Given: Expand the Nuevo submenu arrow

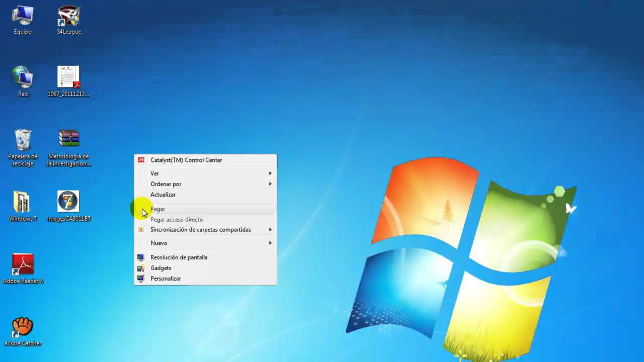Looking at the screenshot, I should click(x=270, y=243).
